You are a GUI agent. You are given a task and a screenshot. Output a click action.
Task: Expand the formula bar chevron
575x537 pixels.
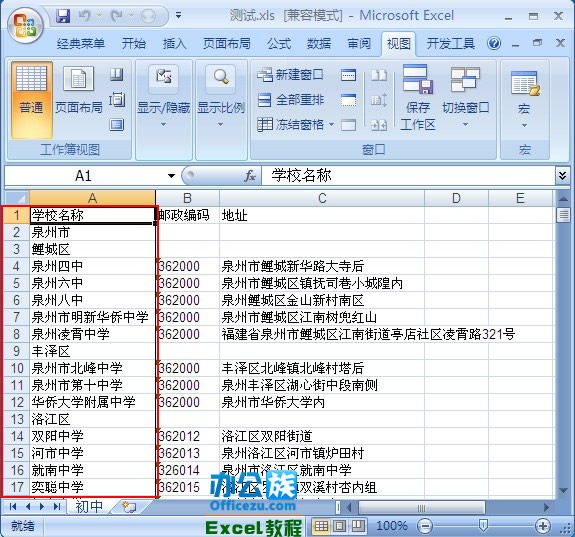[563, 176]
